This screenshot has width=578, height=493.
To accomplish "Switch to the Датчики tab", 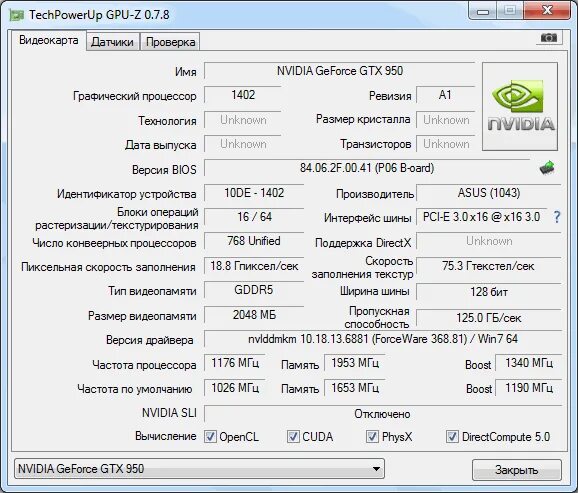I will pyautogui.click(x=112, y=42).
